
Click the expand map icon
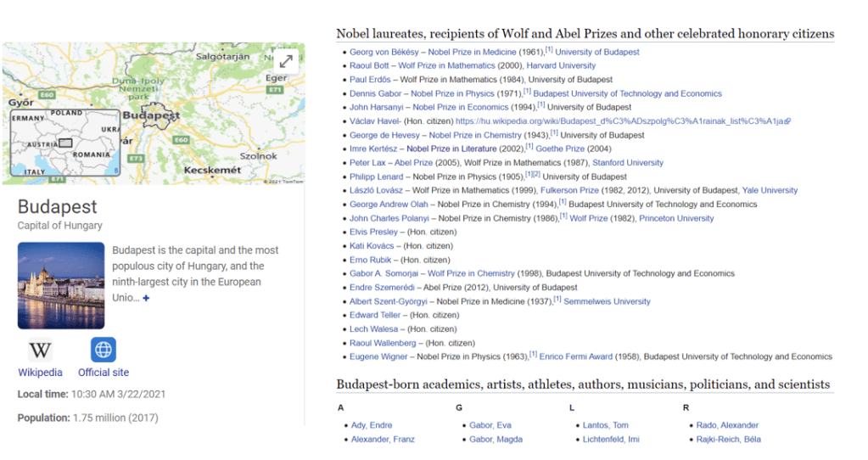[287, 60]
